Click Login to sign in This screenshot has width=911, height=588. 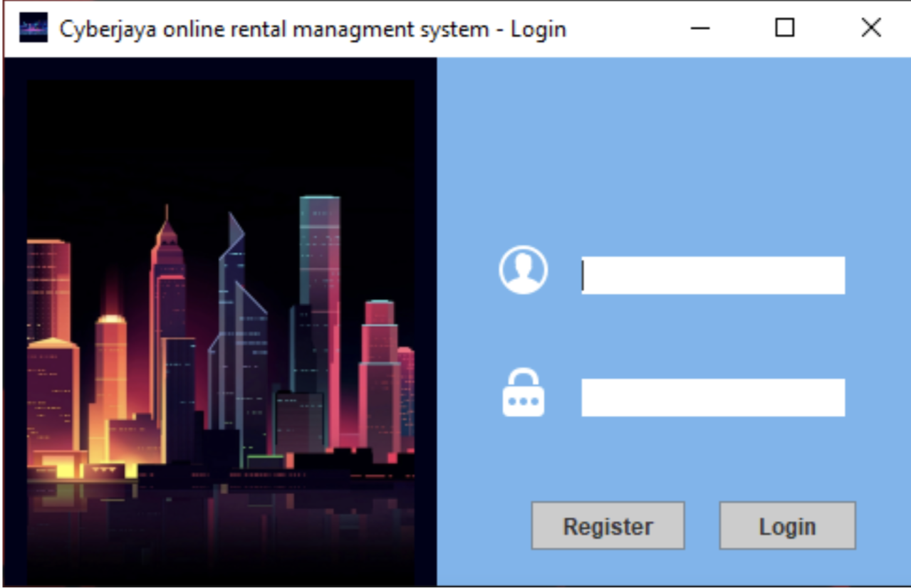point(786,525)
